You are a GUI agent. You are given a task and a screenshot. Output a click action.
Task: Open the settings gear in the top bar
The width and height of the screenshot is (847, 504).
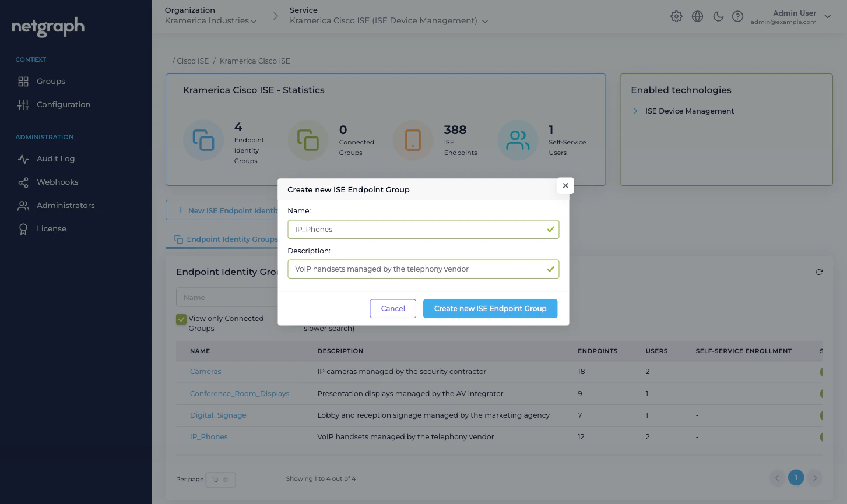click(676, 16)
